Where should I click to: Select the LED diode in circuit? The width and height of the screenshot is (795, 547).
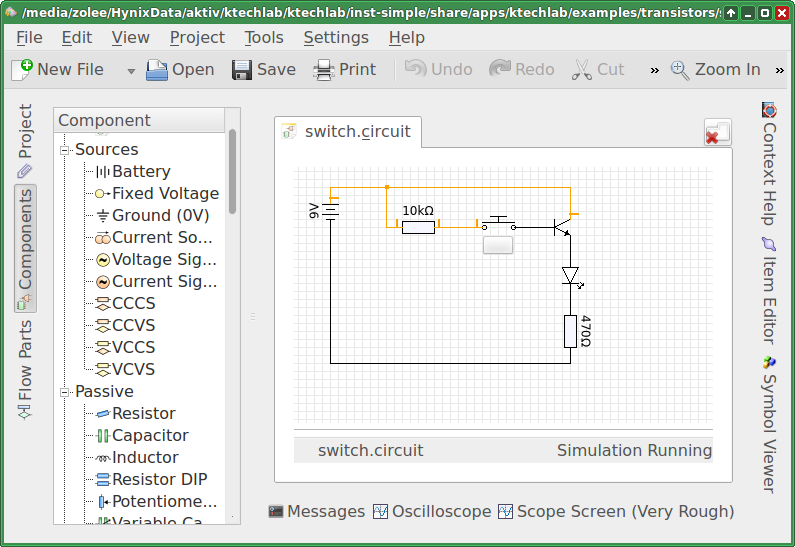tap(571, 277)
